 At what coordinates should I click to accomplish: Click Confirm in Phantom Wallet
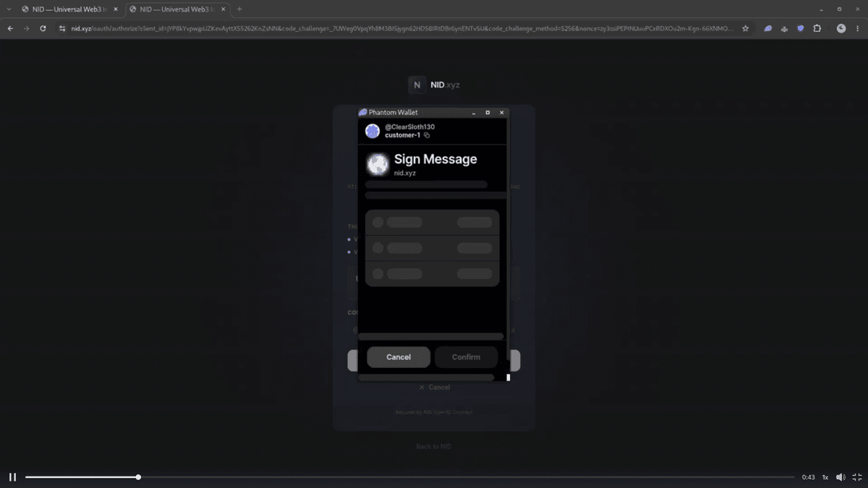click(466, 357)
